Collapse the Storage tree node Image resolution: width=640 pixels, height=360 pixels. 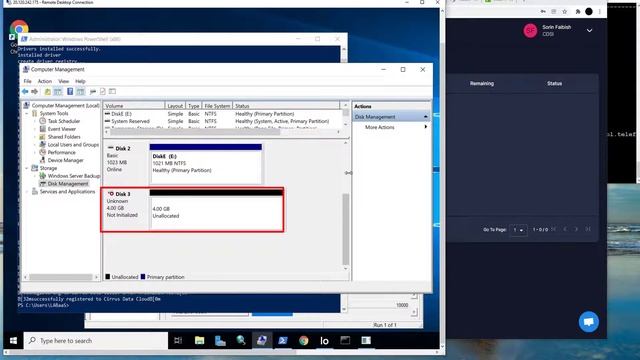pyautogui.click(x=27, y=168)
